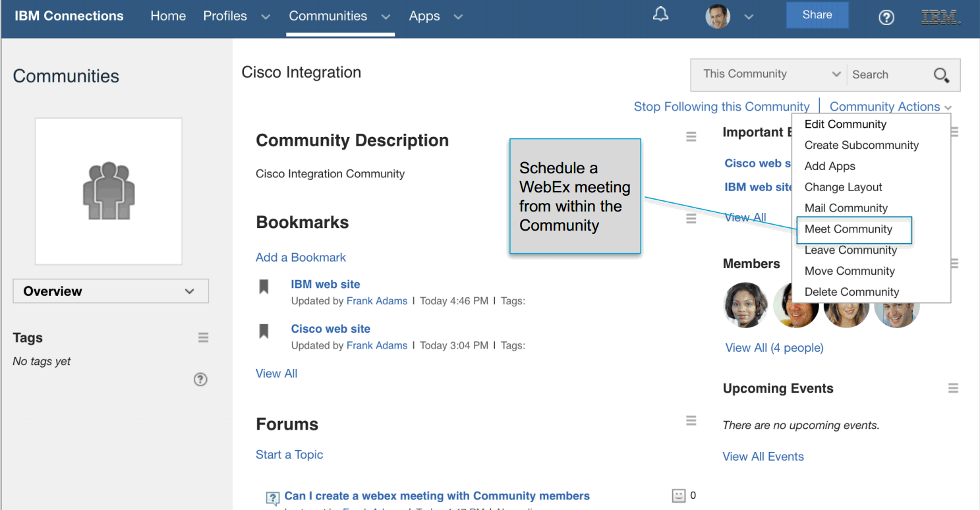Screen dimensions: 980x510
Task: Open Frank Adams link under IBM web site
Action: click(377, 301)
